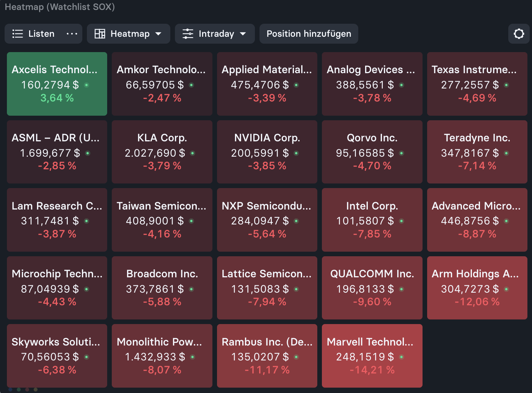Click the 2.027,690 $ price
Image resolution: width=532 pixels, height=393 pixels.
tap(155, 153)
